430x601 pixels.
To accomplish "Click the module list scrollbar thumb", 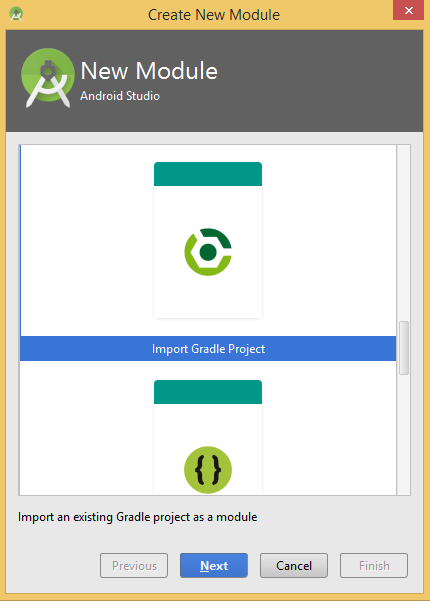I will click(404, 348).
